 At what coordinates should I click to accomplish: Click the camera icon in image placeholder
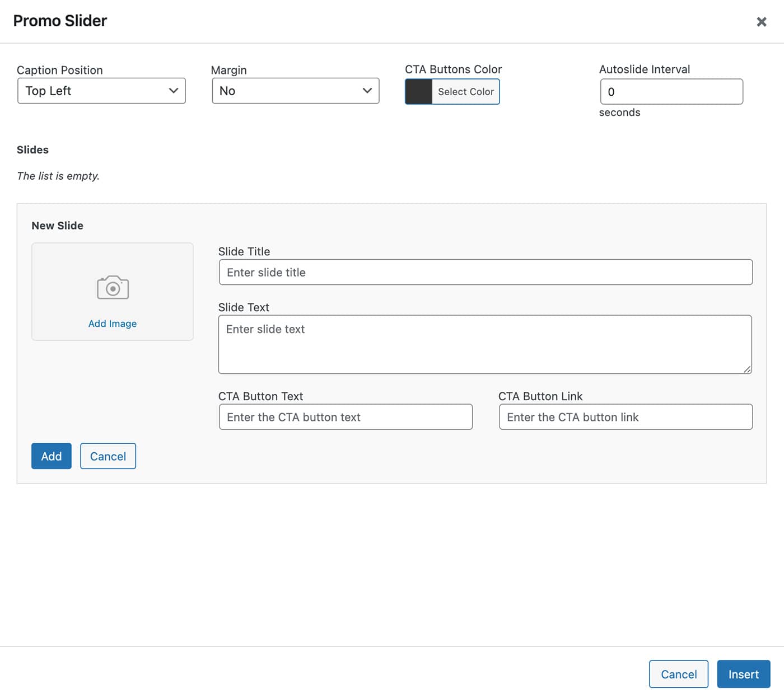coord(113,288)
